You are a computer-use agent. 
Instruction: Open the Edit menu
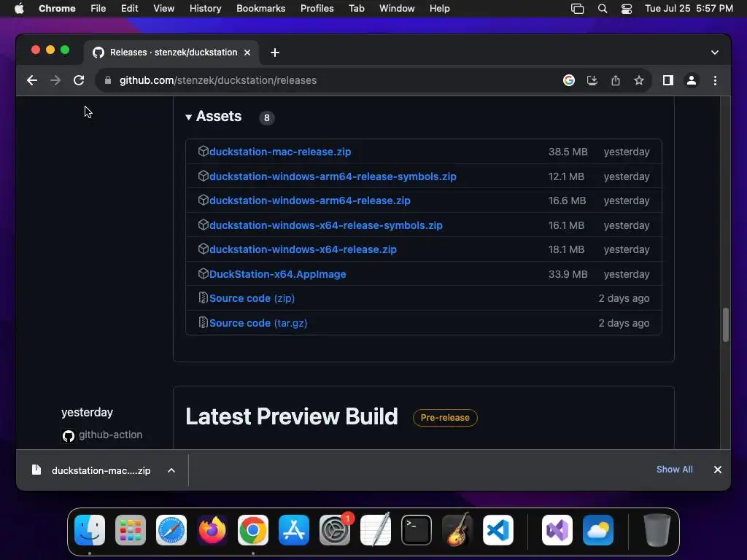pyautogui.click(x=130, y=9)
